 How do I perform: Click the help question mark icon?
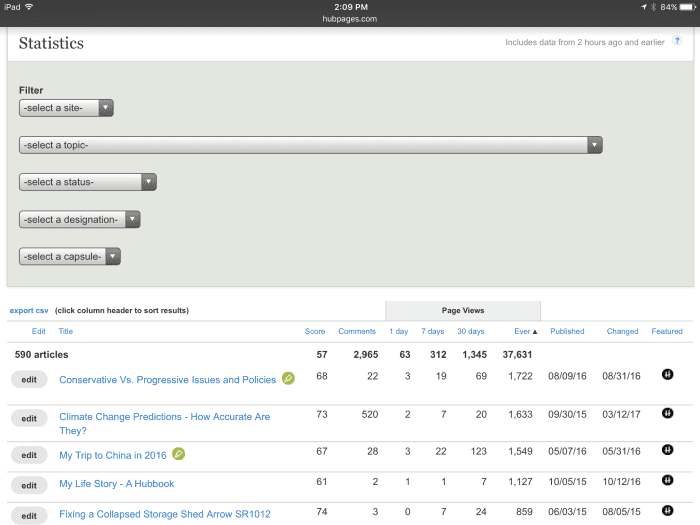(x=677, y=42)
